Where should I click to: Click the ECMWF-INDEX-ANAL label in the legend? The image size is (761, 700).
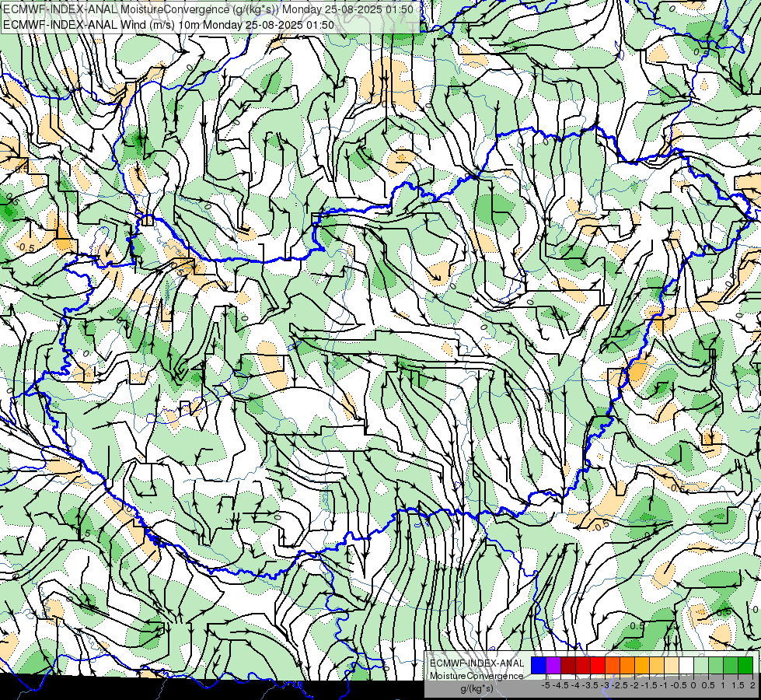point(476,663)
